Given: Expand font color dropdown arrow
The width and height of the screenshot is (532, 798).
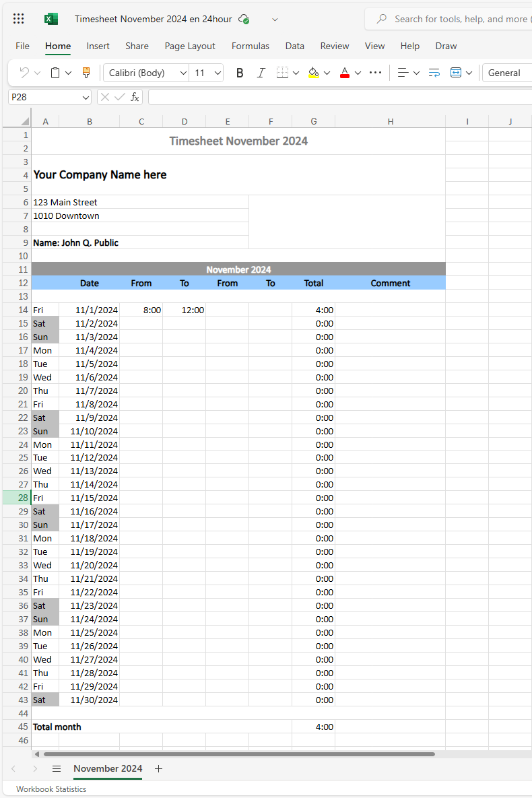Looking at the screenshot, I should tap(358, 73).
